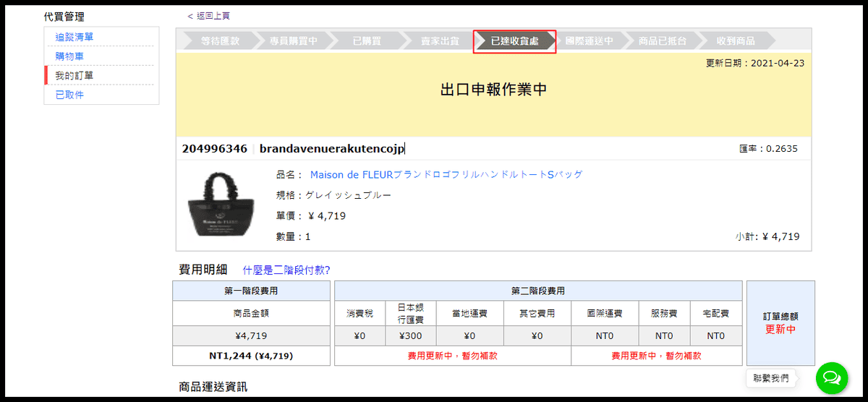
Task: Open 什麼是二階段付款? help link
Action: (286, 270)
